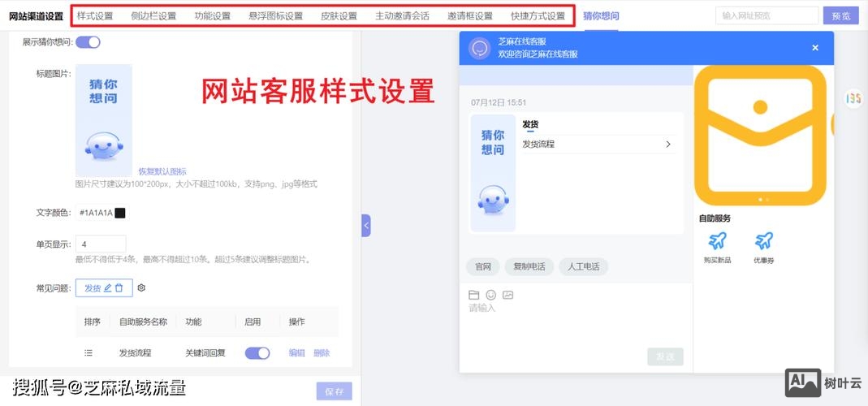Click the 自助服务名称 column header
Viewport: 868px width, 406px height.
point(144,322)
